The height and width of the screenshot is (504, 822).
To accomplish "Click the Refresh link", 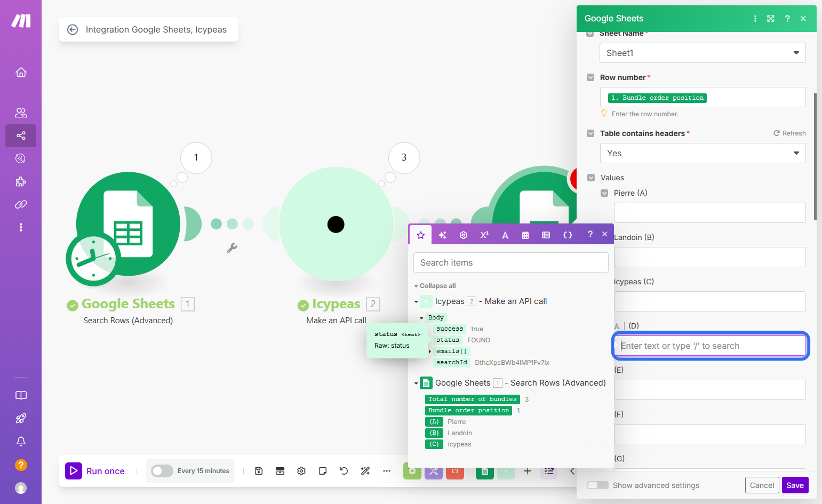I will click(x=790, y=133).
